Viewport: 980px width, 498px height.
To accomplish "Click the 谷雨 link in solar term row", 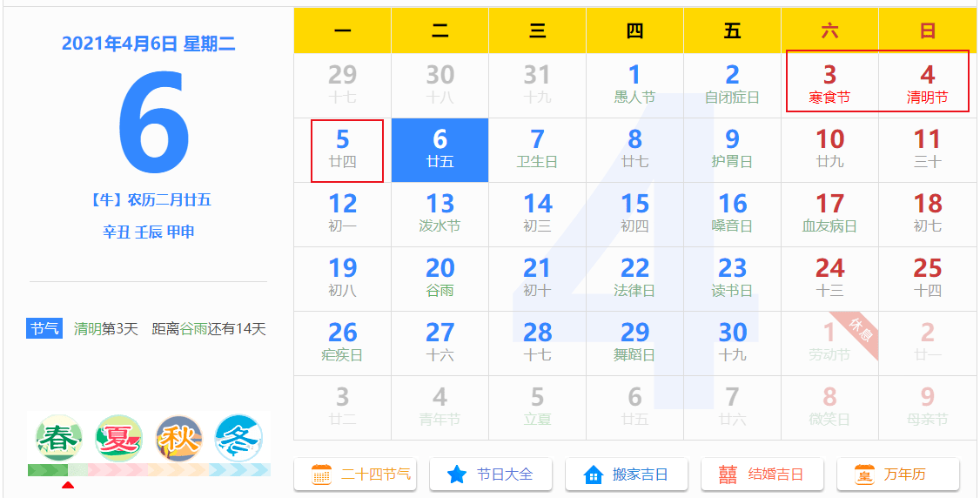I will coord(193,329).
